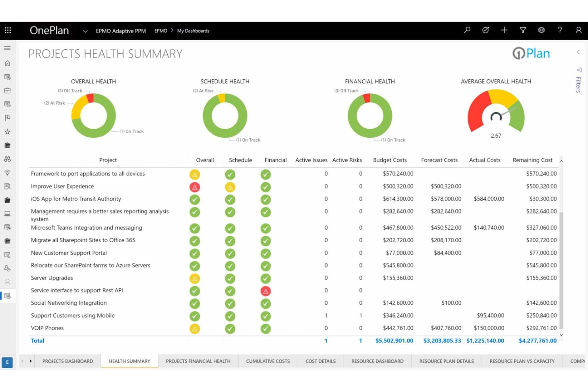
Task: Open the app launcher waffle icon
Action: [x=8, y=30]
